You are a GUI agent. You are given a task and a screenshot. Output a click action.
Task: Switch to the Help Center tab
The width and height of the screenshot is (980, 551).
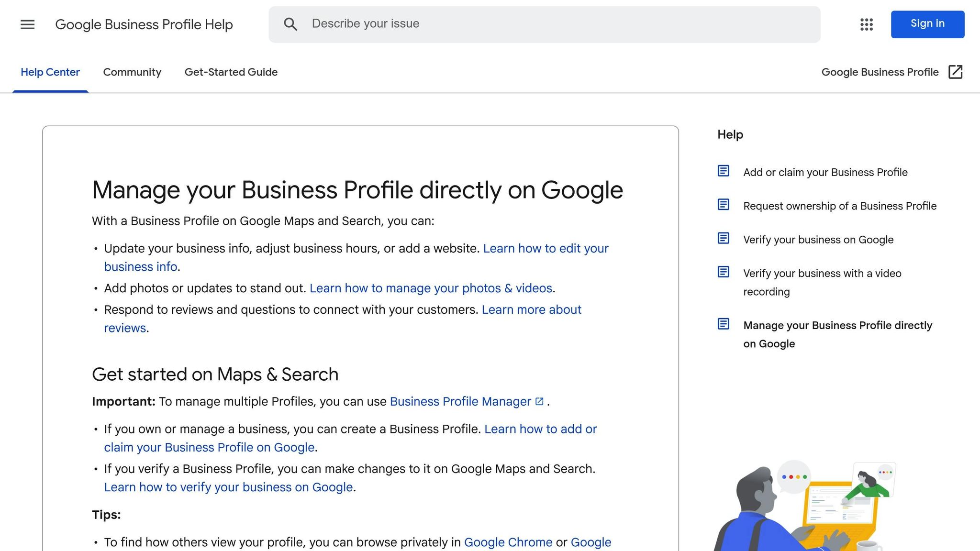click(50, 72)
